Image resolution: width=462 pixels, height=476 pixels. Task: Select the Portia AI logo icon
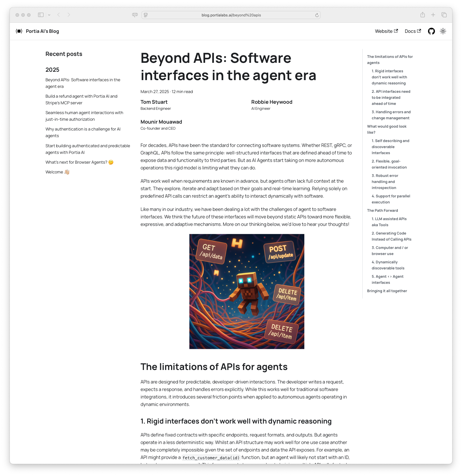click(x=19, y=31)
